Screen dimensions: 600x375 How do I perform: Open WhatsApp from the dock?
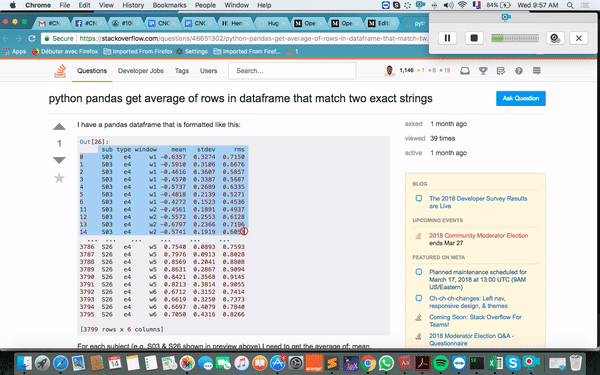point(386,363)
